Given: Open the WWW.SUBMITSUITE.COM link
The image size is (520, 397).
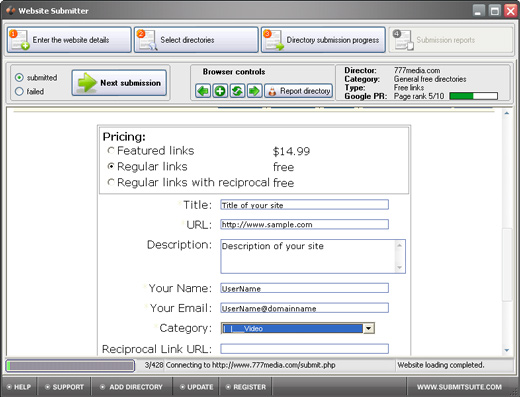Looking at the screenshot, I should point(459,387).
